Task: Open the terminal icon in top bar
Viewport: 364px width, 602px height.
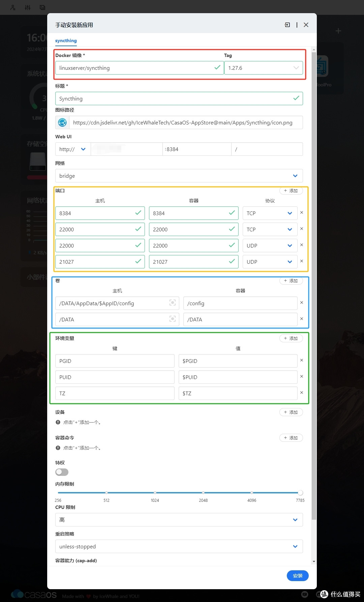Action: point(42,7)
